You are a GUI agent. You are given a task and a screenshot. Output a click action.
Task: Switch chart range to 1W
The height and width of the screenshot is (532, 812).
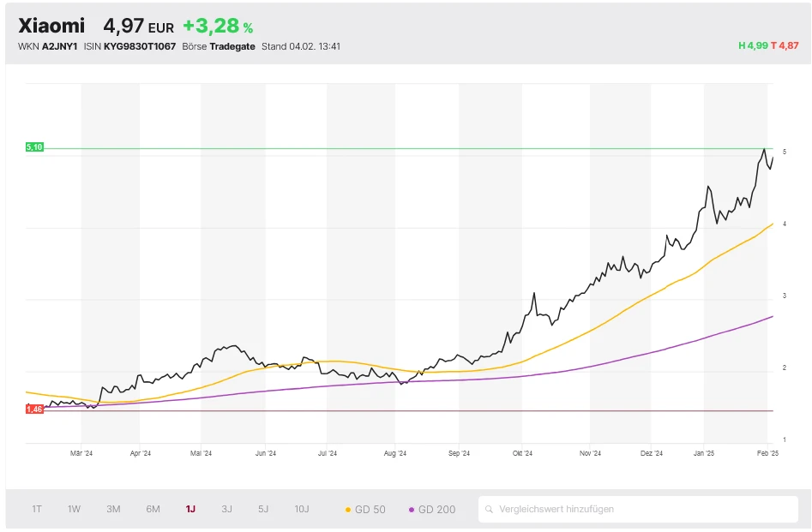click(75, 509)
